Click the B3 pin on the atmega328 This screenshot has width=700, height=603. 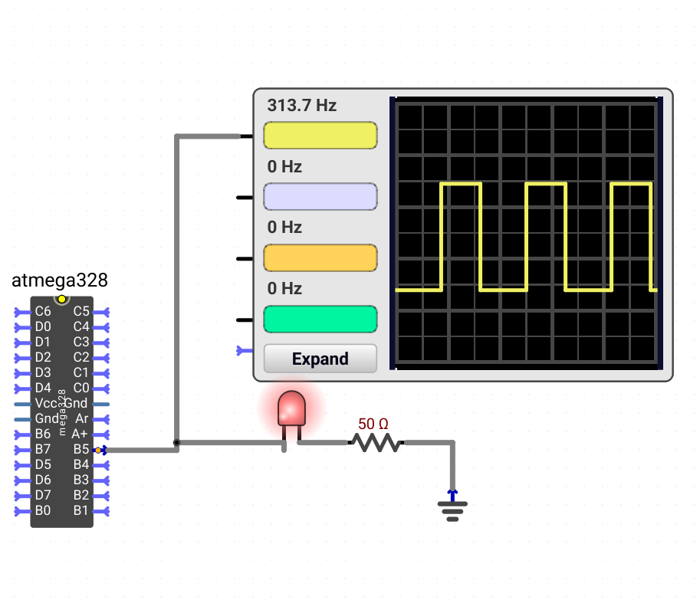point(101,481)
